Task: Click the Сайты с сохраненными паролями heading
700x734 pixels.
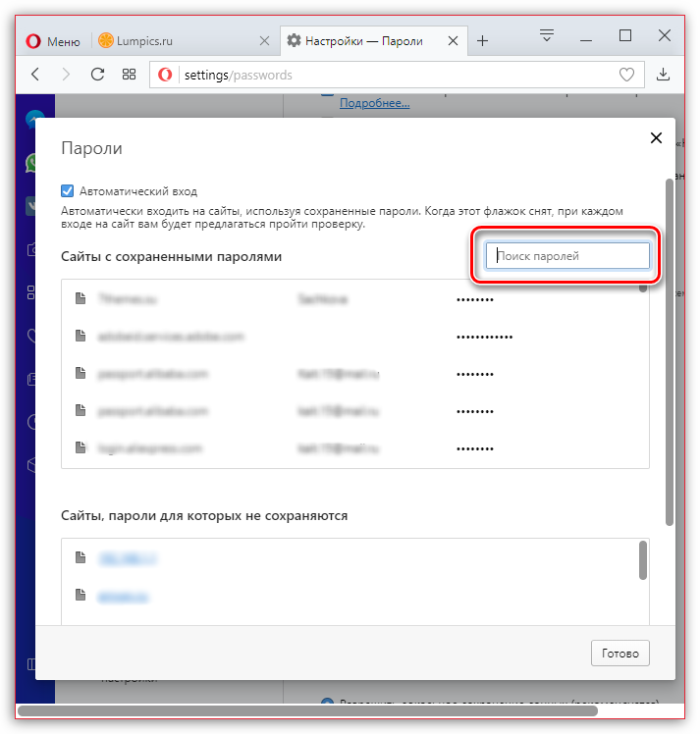Action: point(172,256)
